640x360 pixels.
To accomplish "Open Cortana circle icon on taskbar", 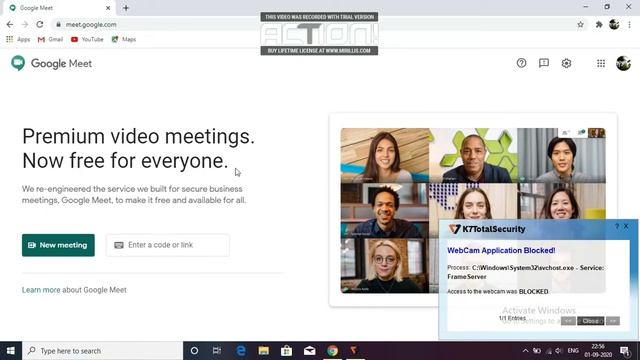I will 194,351.
